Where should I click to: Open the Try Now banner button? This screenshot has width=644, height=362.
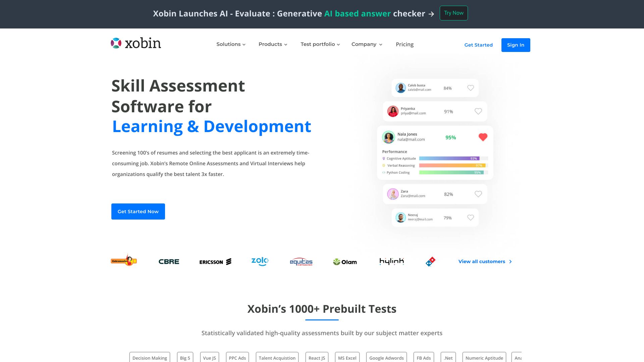(x=454, y=13)
